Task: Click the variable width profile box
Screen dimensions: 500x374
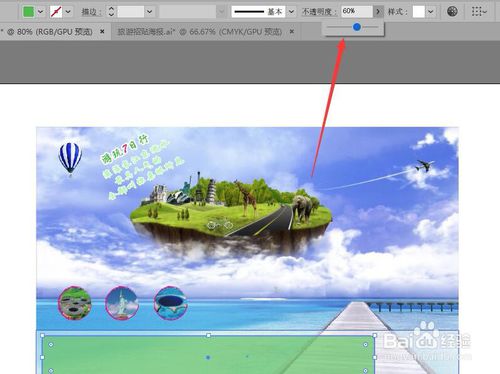Action: pos(188,12)
